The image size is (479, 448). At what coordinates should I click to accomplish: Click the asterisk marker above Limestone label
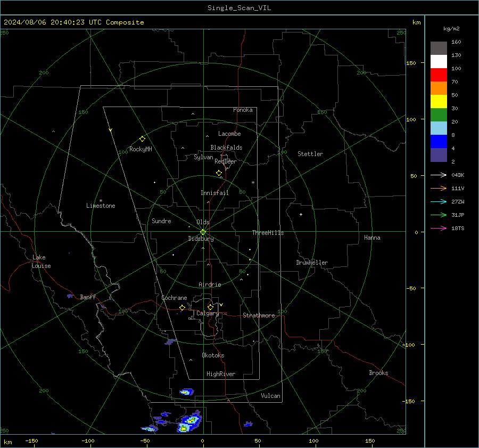coord(101,201)
